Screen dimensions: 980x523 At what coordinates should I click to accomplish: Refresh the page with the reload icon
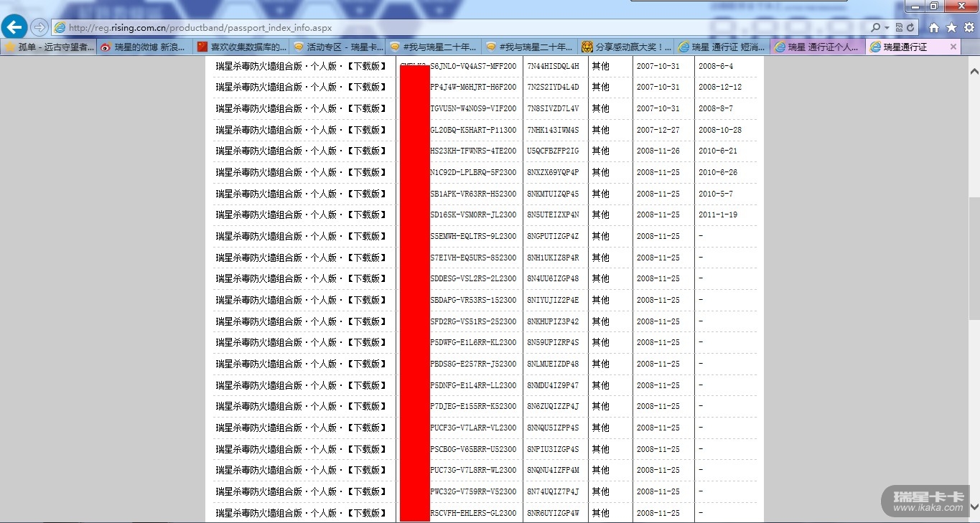click(910, 27)
